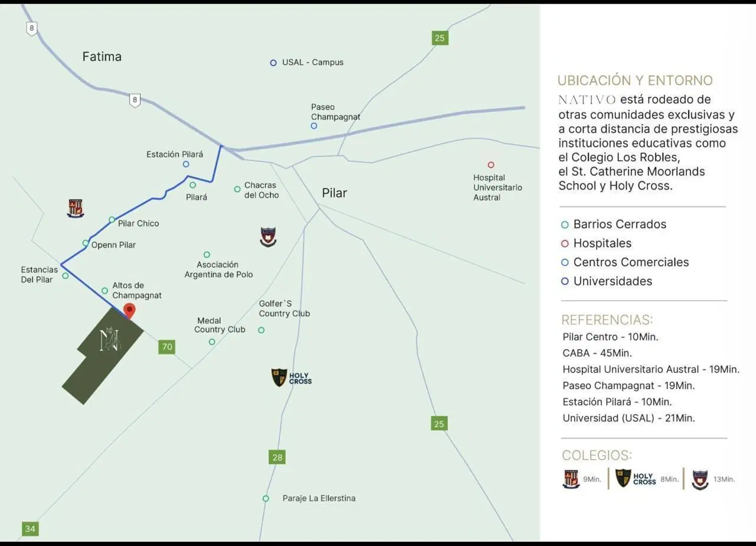Image resolution: width=756 pixels, height=546 pixels.
Task: Click the Estación Pilará circle marker
Action: (186, 164)
